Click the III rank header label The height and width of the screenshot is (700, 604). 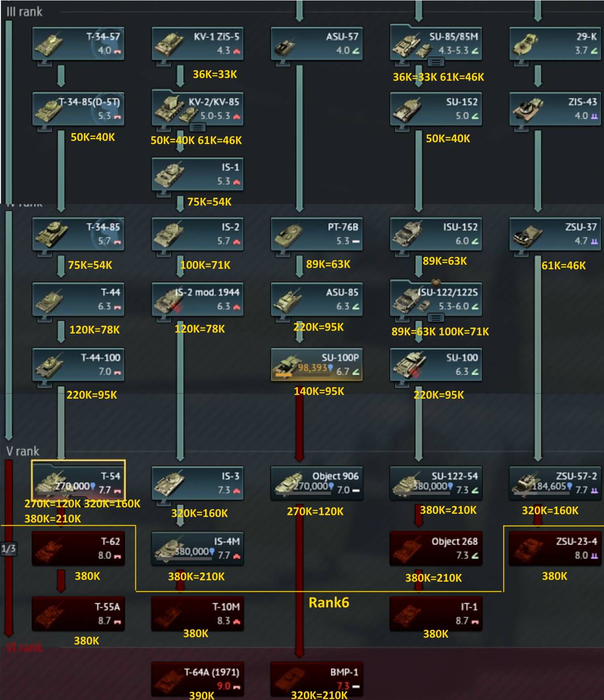pos(24,11)
